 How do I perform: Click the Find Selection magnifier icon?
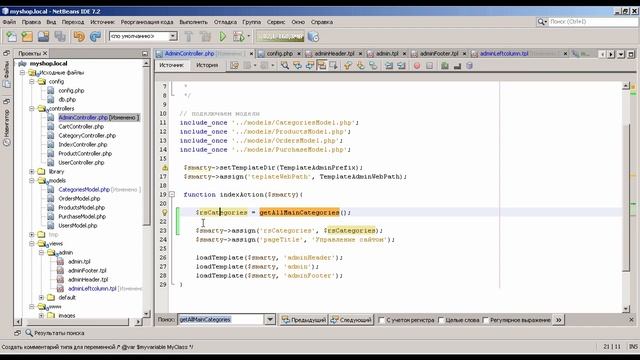coord(284,65)
